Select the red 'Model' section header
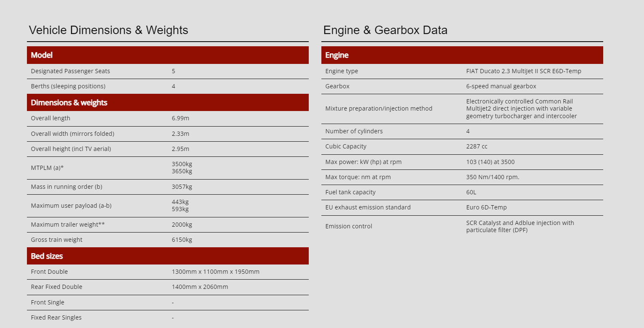This screenshot has width=644, height=328. [168, 55]
